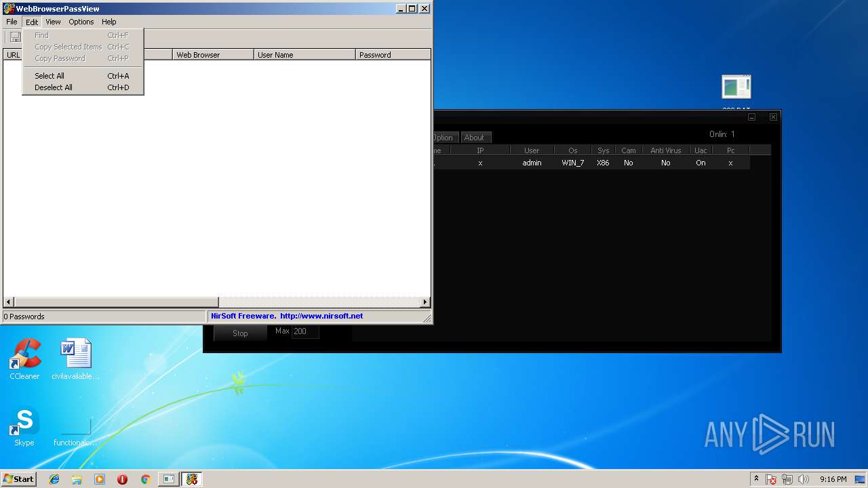Click the 9:16 PM clock

pos(833,479)
